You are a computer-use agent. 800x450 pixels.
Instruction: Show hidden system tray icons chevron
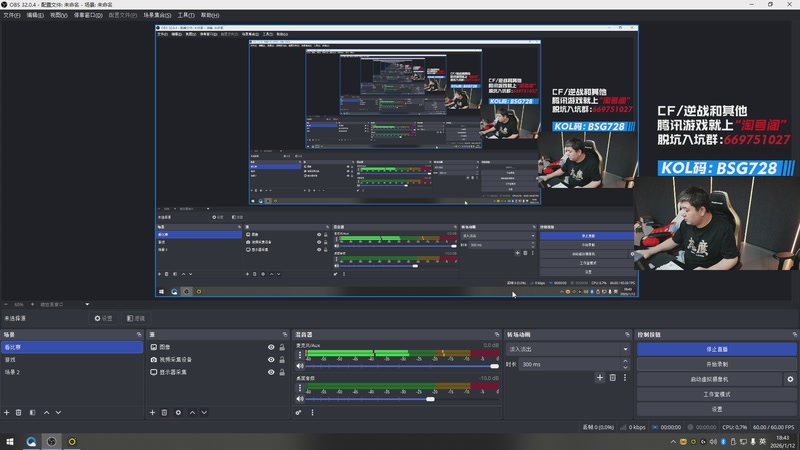click(673, 442)
